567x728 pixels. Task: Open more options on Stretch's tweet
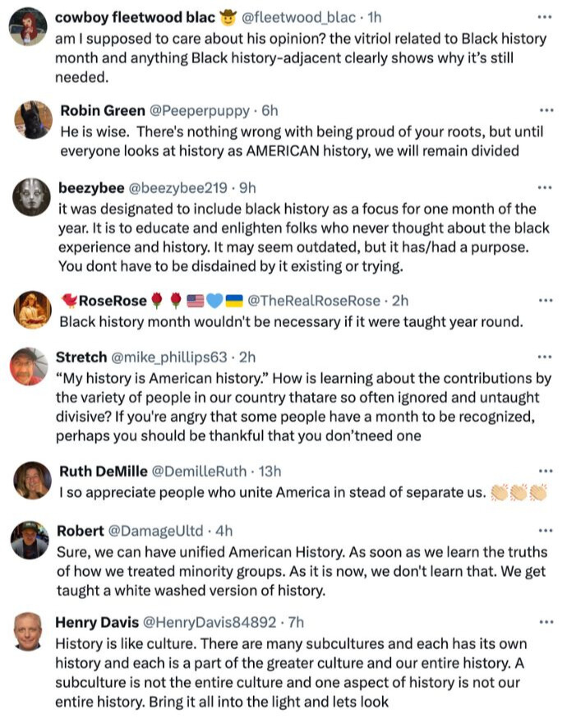pyautogui.click(x=544, y=357)
